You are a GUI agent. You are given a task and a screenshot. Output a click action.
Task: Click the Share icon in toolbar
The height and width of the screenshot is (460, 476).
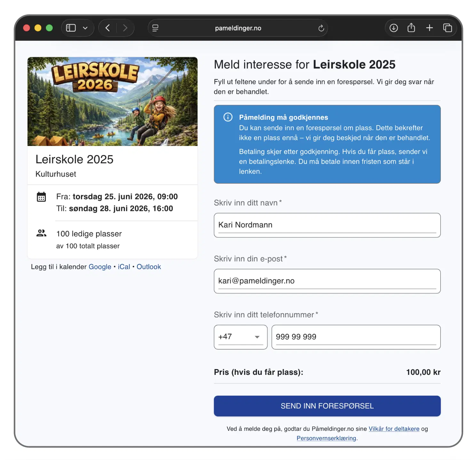click(411, 28)
